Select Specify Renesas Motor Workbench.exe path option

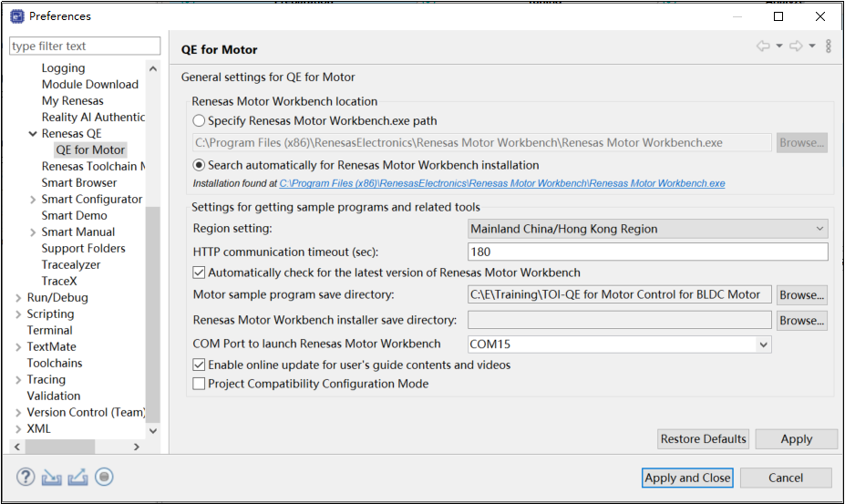200,120
